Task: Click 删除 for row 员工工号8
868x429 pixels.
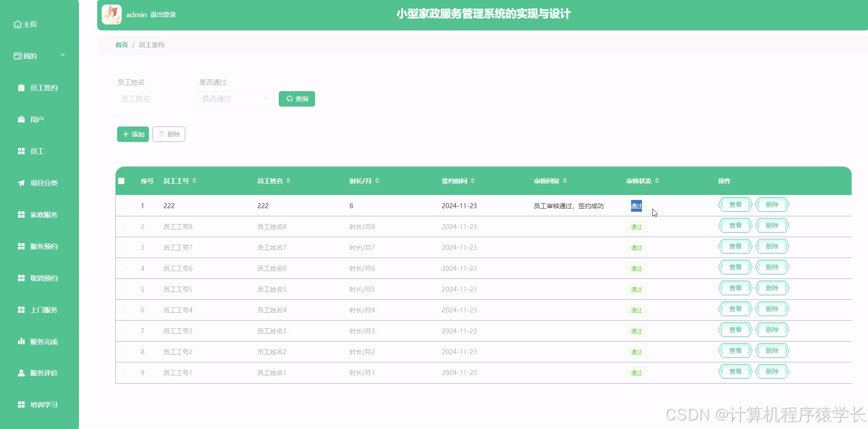Action: [x=772, y=225]
